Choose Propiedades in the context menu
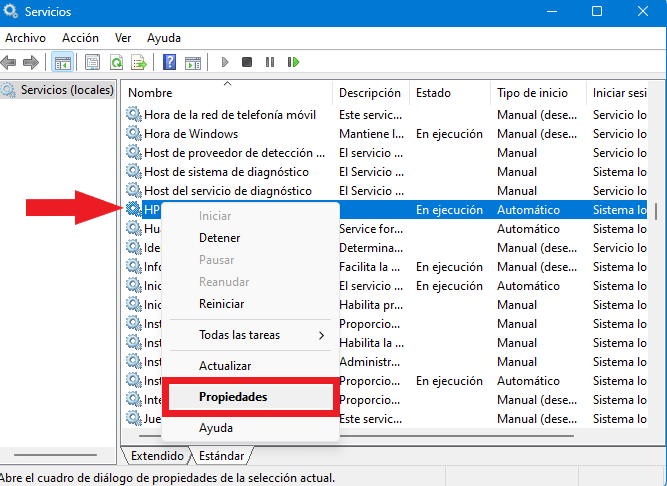 coord(251,397)
